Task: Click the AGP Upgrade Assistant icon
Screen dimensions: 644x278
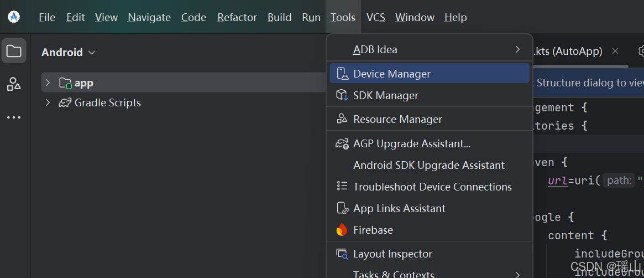Action: click(x=342, y=143)
